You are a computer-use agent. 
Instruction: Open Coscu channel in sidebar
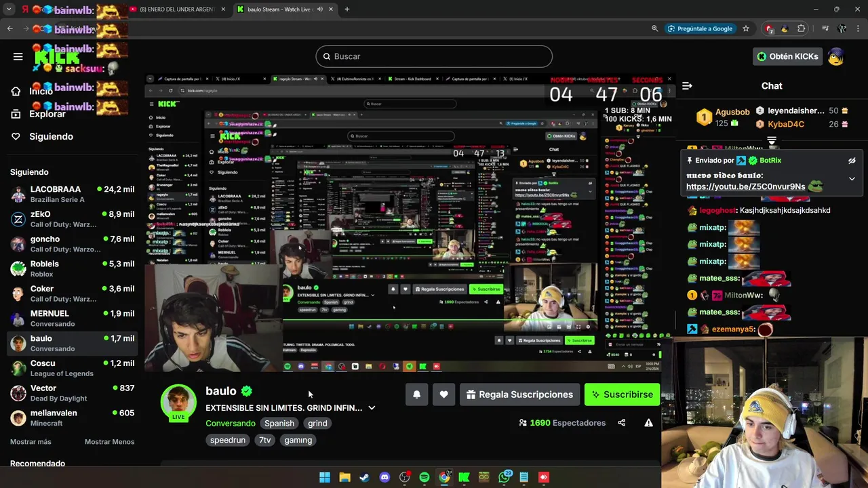[73, 368]
